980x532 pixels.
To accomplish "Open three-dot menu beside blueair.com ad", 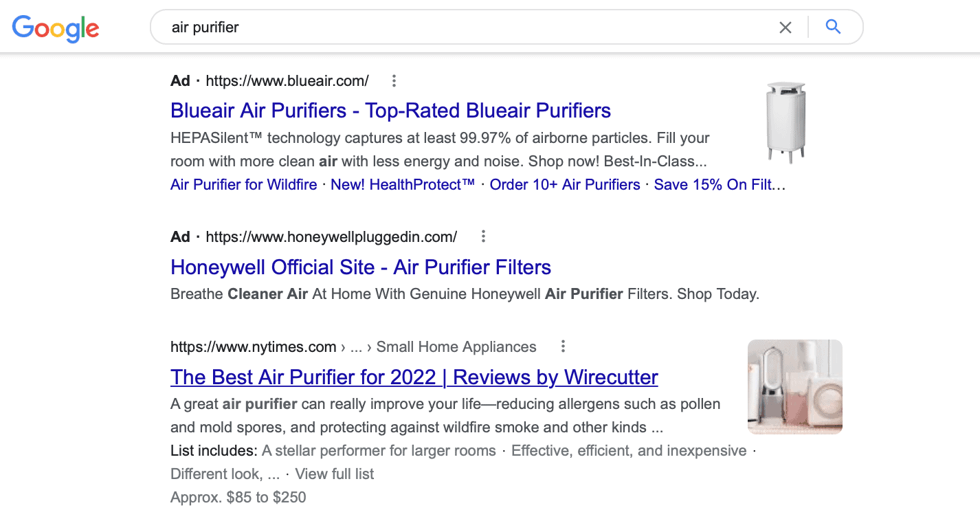I will tap(394, 81).
